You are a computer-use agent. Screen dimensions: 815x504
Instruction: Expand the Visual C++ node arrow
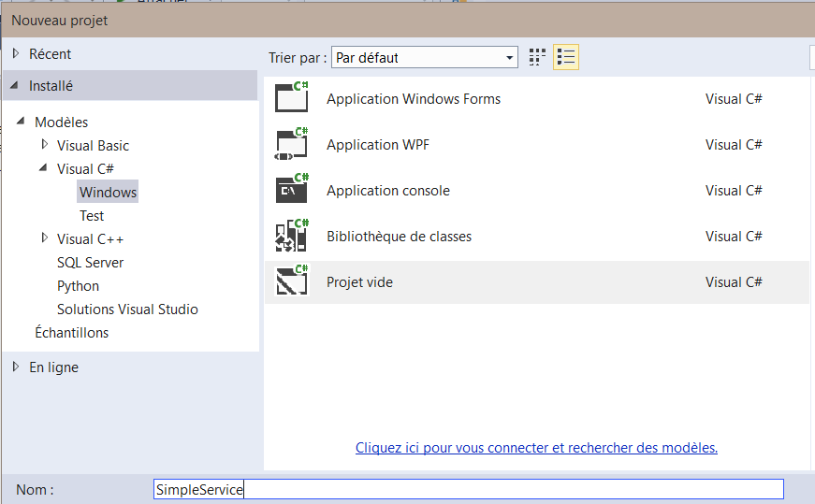click(x=44, y=238)
